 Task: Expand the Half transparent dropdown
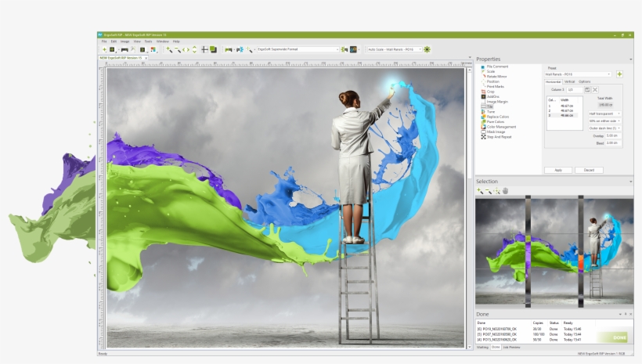pos(605,114)
